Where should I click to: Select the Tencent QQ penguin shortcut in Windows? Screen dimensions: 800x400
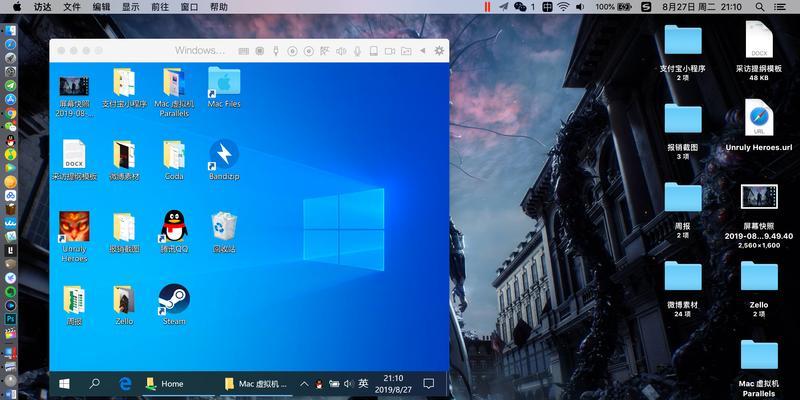tap(174, 232)
